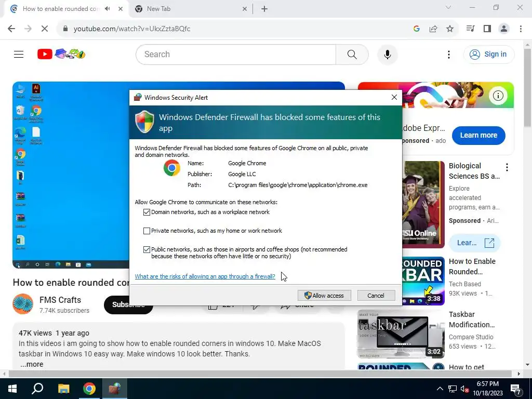532x399 pixels.
Task: Bookmark page with the star icon
Action: pyautogui.click(x=450, y=29)
